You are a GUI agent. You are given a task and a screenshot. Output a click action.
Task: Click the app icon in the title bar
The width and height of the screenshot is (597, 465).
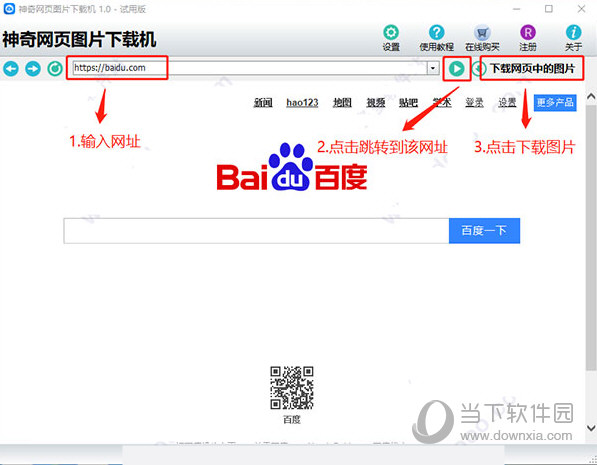click(9, 8)
